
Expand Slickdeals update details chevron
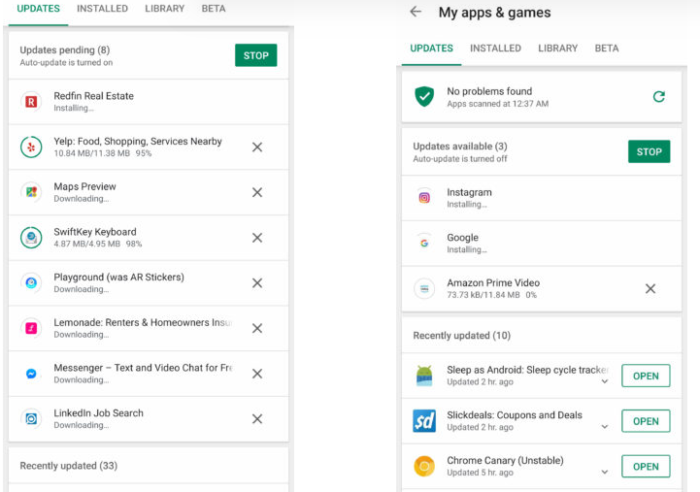tap(604, 427)
